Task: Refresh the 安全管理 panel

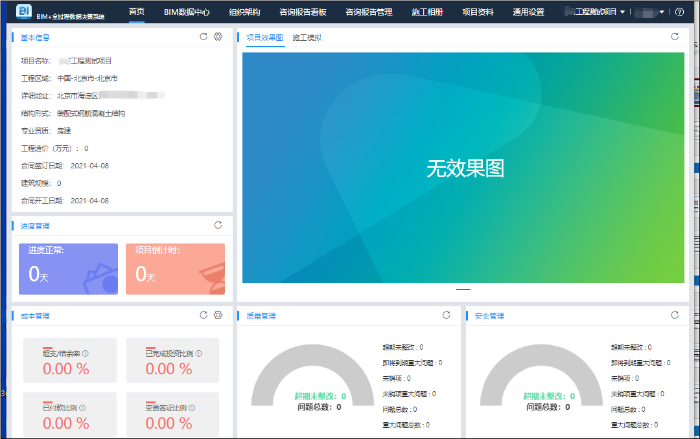Action: tap(675, 315)
